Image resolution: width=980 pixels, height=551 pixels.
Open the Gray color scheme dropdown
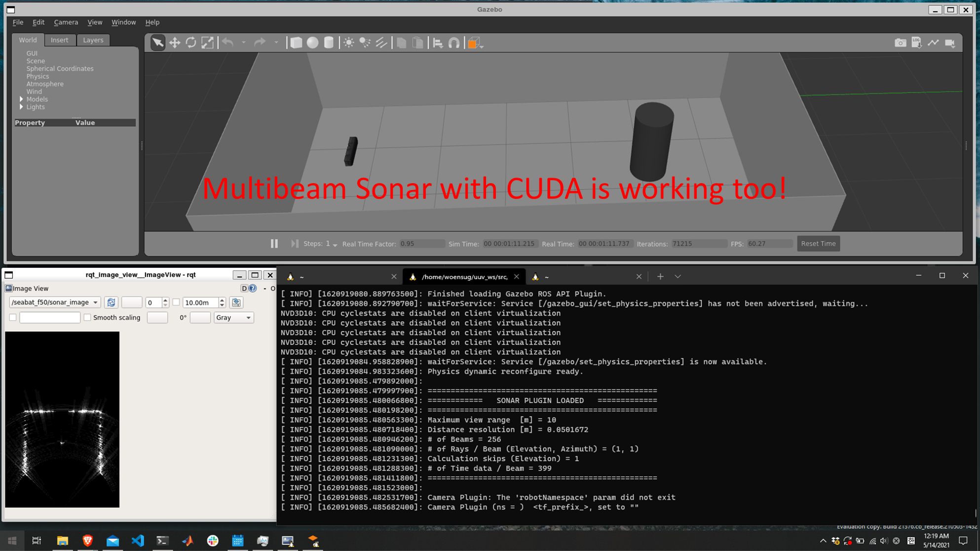click(x=234, y=318)
